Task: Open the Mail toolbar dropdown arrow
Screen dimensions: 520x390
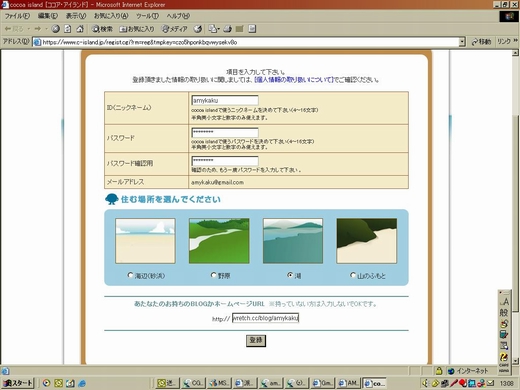Action: coord(219,29)
